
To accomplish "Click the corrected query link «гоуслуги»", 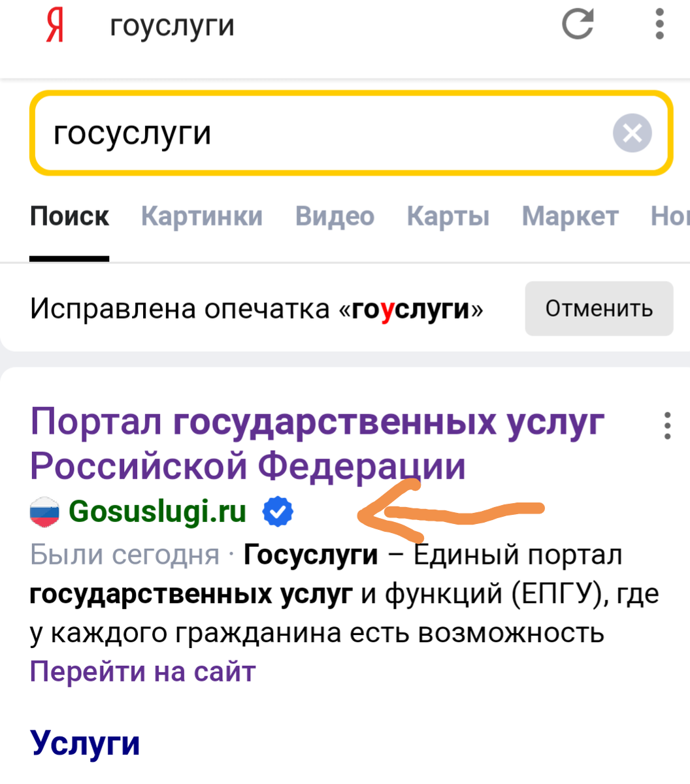I will click(412, 308).
